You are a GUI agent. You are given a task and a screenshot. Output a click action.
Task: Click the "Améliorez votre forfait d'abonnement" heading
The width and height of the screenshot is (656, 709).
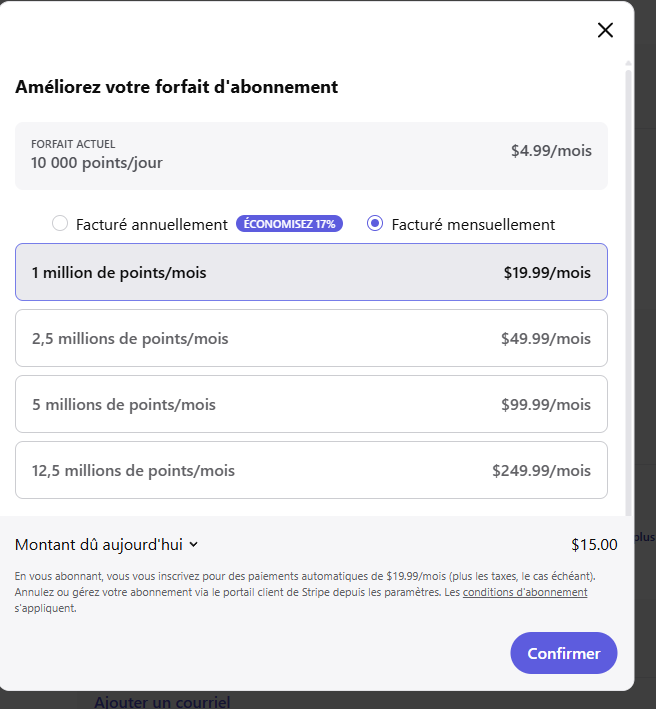tap(177, 87)
